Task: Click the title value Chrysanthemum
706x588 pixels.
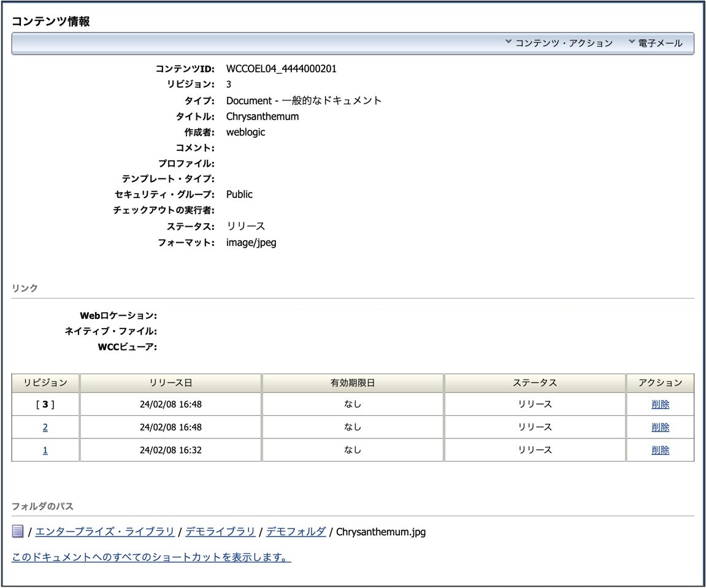Action: 263,116
